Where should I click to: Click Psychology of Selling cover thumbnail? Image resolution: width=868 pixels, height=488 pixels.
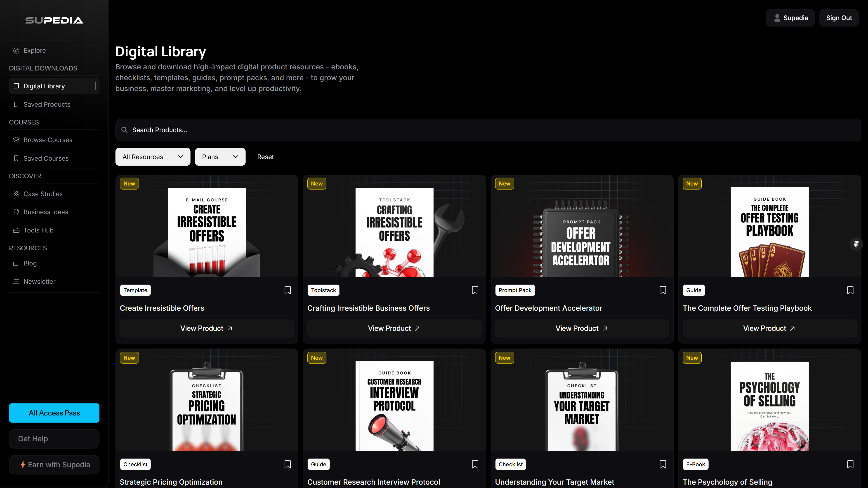770,400
